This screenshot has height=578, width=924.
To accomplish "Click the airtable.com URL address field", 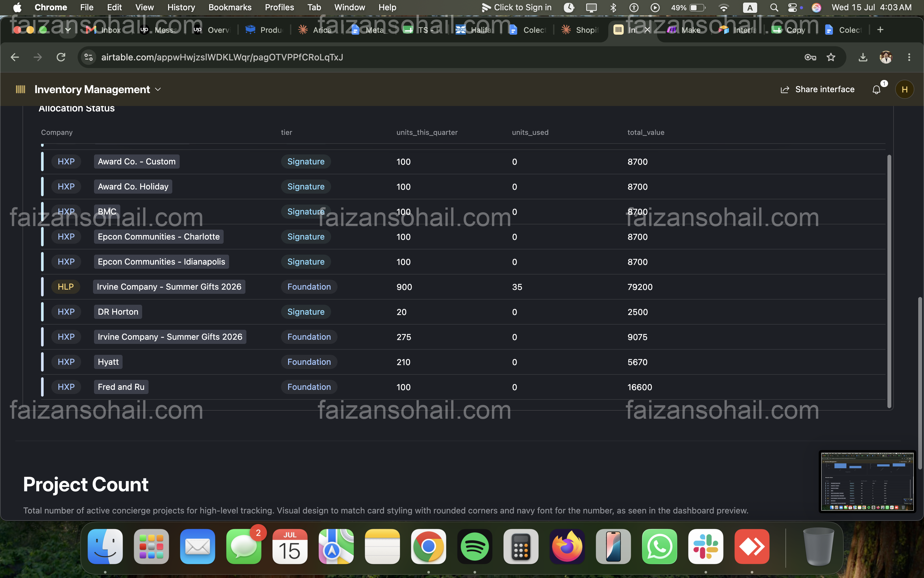I will (222, 57).
